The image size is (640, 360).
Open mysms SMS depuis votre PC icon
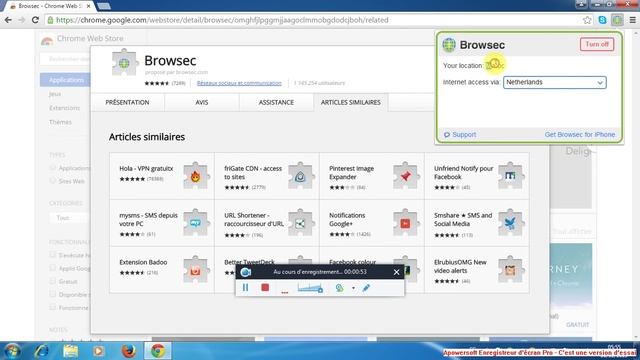click(196, 222)
